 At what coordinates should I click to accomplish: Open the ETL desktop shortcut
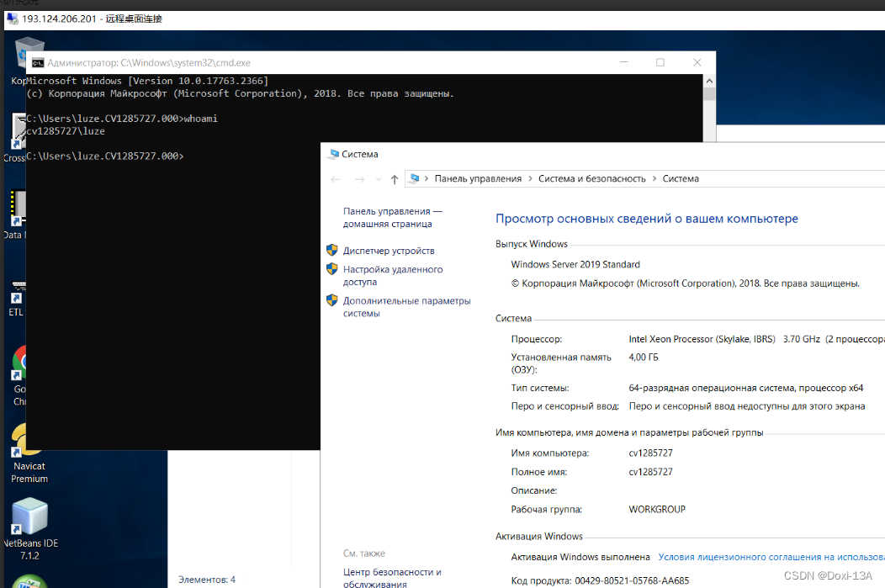point(17,299)
